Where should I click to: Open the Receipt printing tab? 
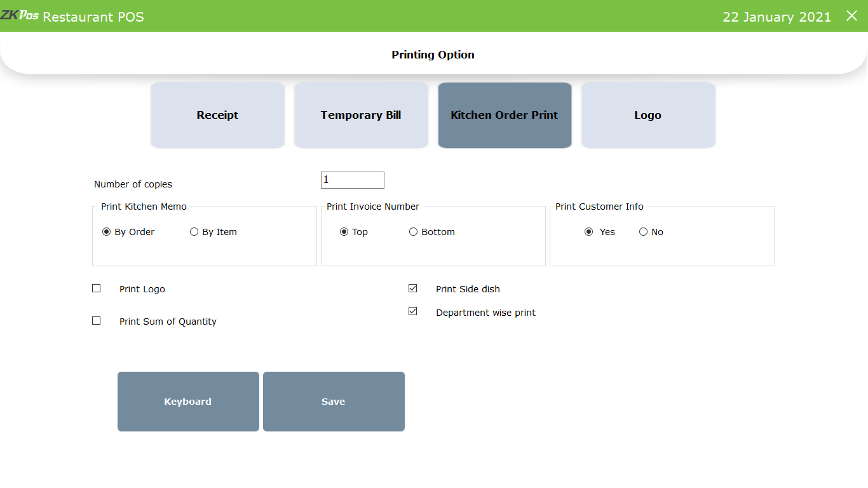pyautogui.click(x=217, y=115)
